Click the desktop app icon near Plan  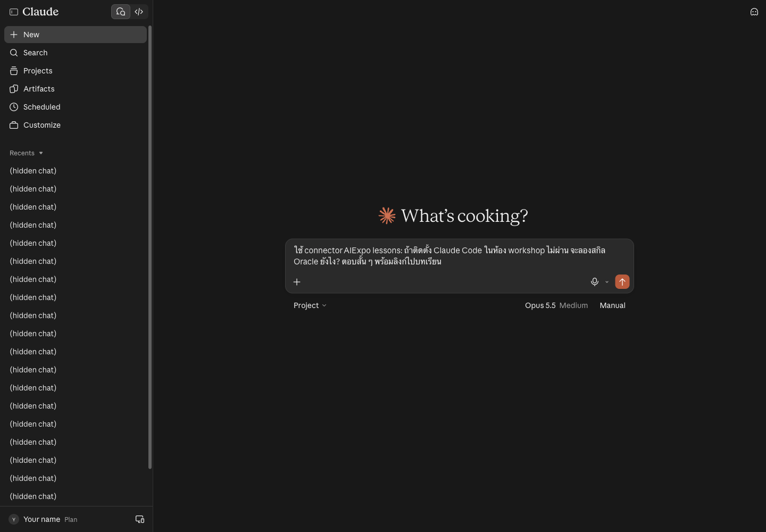(140, 519)
